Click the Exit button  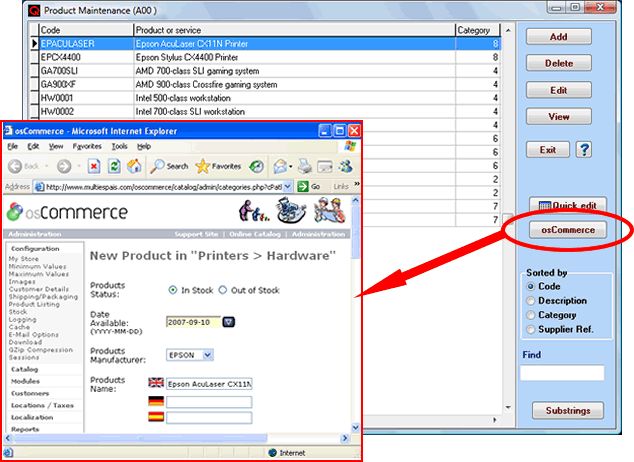(x=547, y=150)
